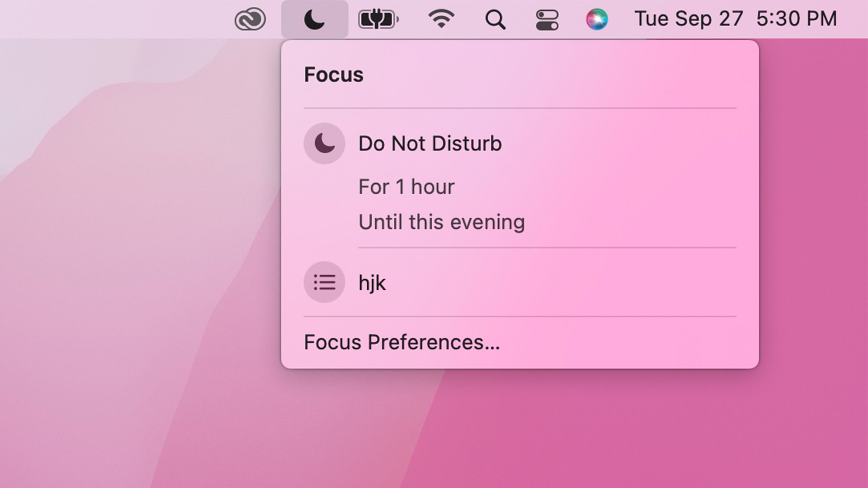
Task: Open Focus Preferences...
Action: 401,342
